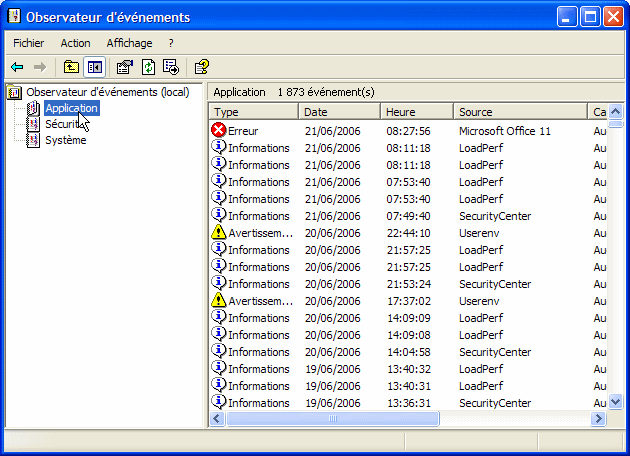This screenshot has height=456, width=630.
Task: Open the Fichier menu
Action: (x=29, y=43)
